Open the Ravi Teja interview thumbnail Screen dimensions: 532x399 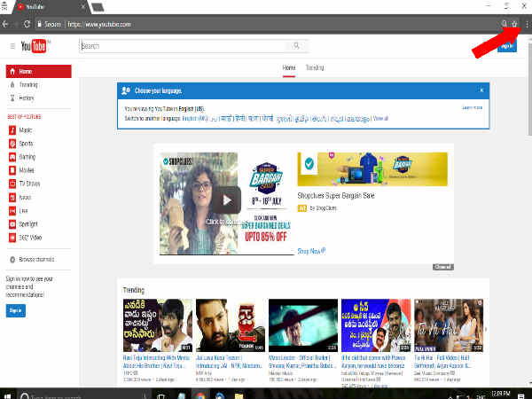158,325
